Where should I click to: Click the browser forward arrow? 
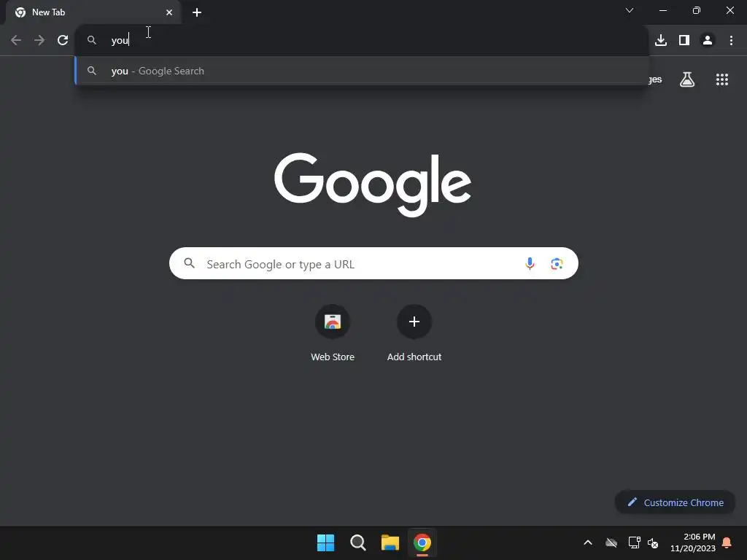click(x=39, y=40)
